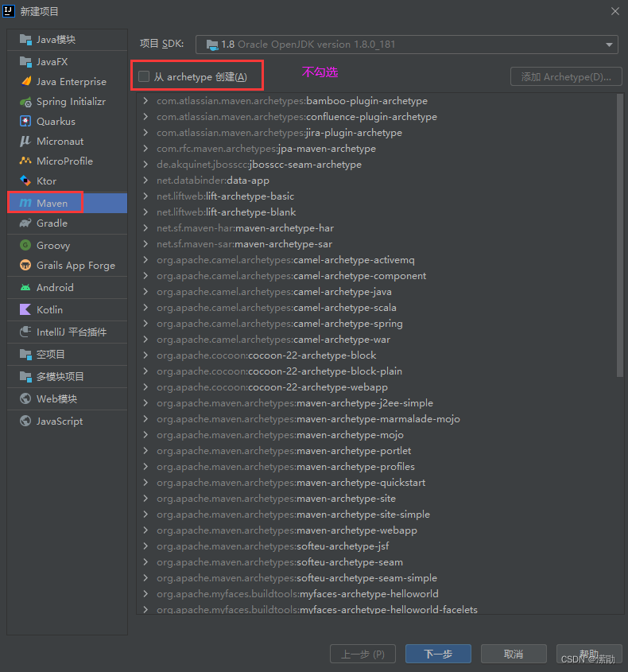Click the Quarkus logo icon
Image resolution: width=628 pixels, height=672 pixels.
25,122
